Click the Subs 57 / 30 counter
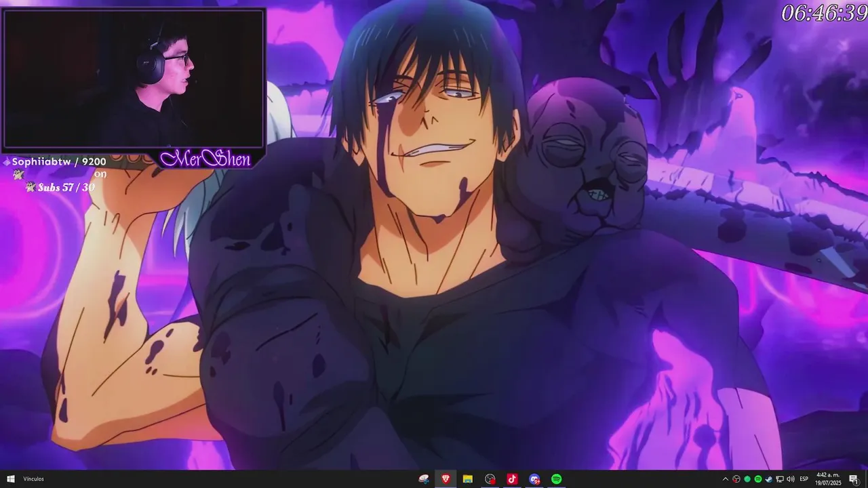This screenshot has width=868, height=488. point(66,187)
